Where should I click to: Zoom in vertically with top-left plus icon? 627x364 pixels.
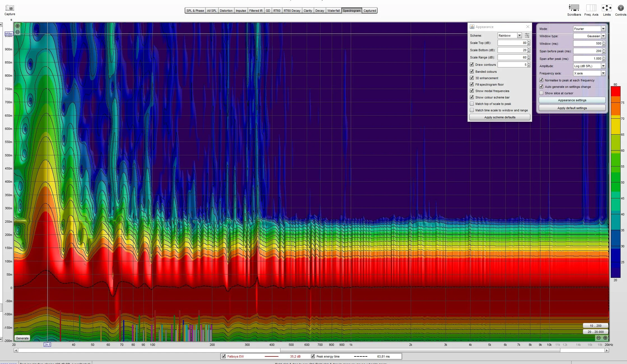pyautogui.click(x=17, y=26)
